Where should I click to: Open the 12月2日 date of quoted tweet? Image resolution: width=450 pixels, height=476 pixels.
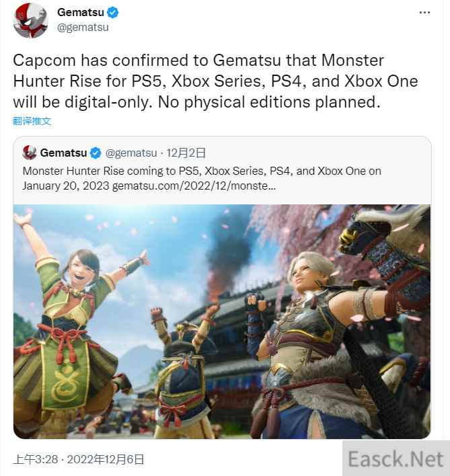[186, 153]
